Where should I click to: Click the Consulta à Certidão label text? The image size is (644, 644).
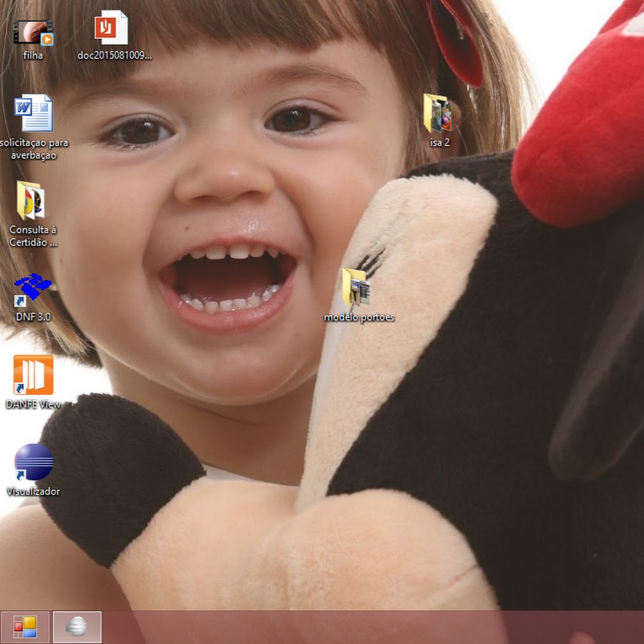[x=33, y=235]
